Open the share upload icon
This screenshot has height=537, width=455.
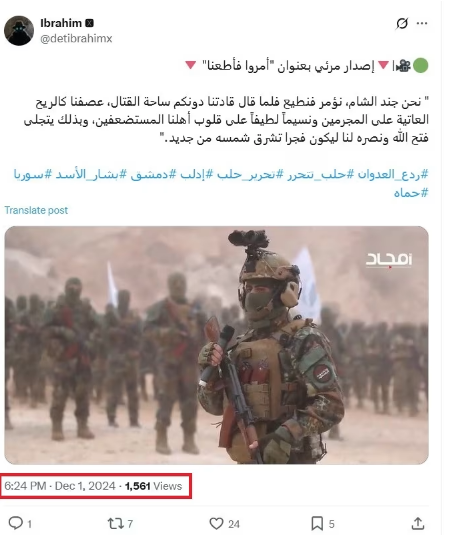(x=418, y=523)
